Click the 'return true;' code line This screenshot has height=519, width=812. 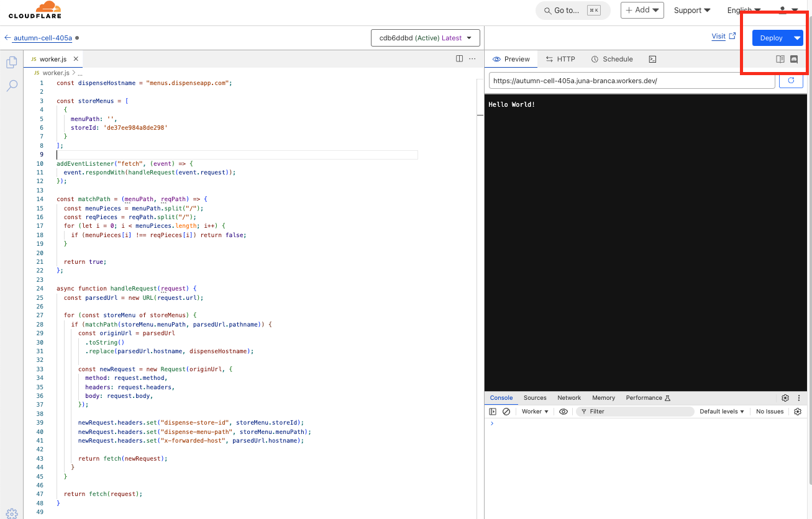coord(85,262)
